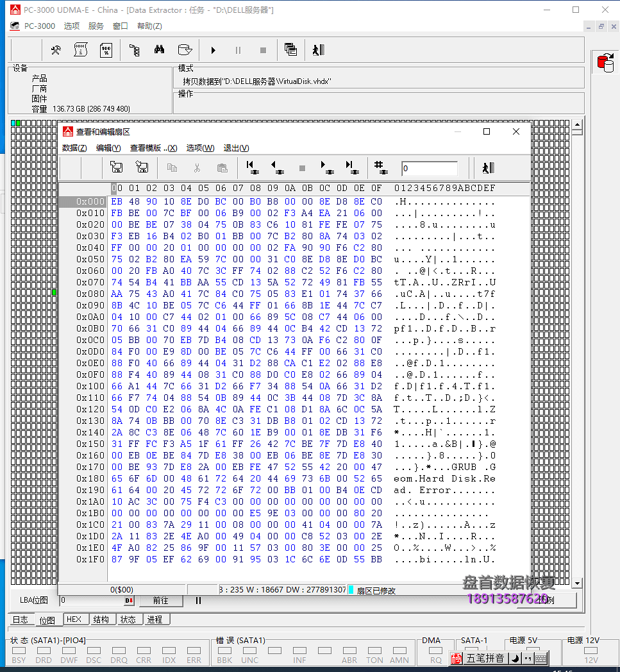Click the exit running-man icon in main toolbar
The height and width of the screenshot is (672, 620).
[319, 50]
